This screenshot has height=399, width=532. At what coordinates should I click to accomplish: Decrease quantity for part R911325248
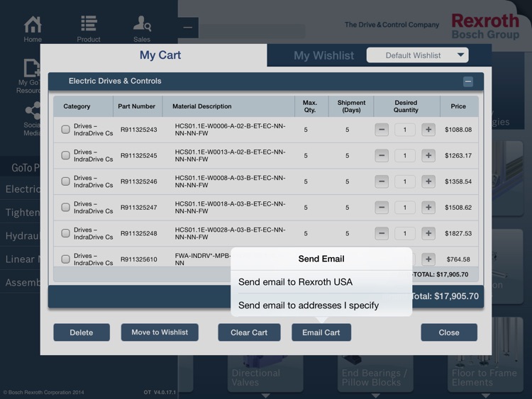(382, 233)
